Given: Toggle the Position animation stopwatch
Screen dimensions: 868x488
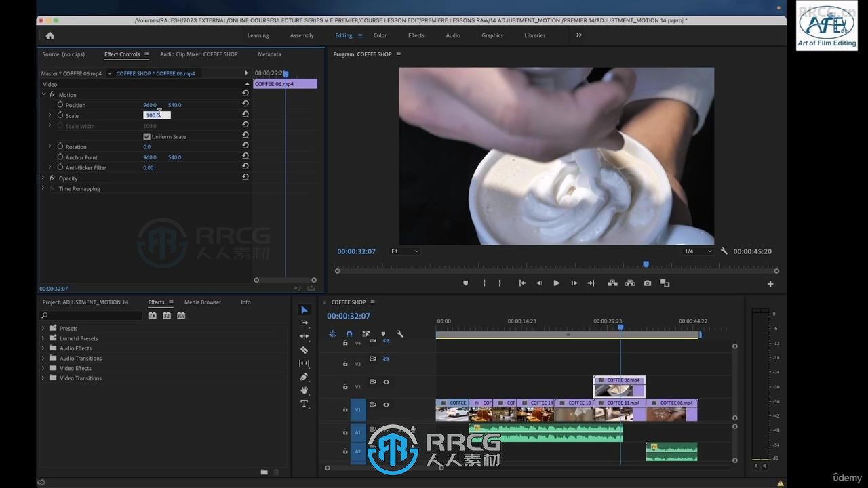Looking at the screenshot, I should (60, 105).
